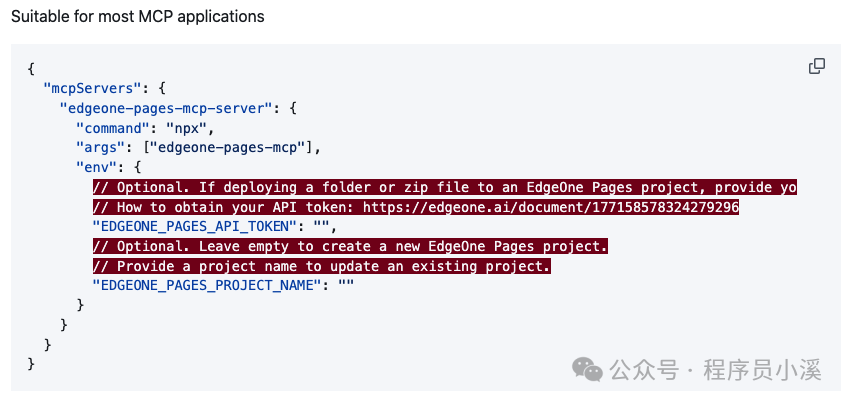Click the "Provide a project name" comment line
This screenshot has width=849, height=404.
(x=321, y=266)
